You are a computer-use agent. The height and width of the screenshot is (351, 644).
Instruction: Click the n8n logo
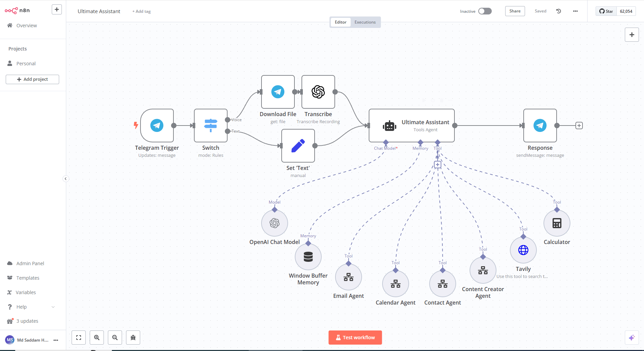[x=17, y=10]
